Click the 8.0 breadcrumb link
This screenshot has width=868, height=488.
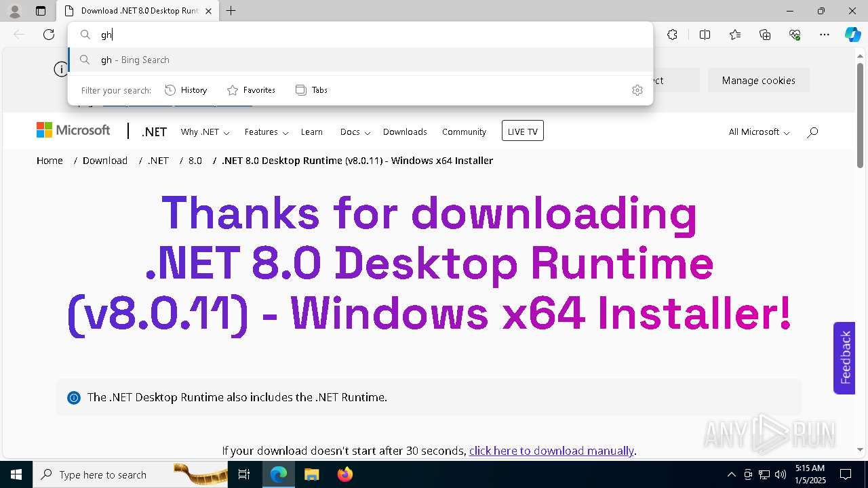(x=195, y=161)
